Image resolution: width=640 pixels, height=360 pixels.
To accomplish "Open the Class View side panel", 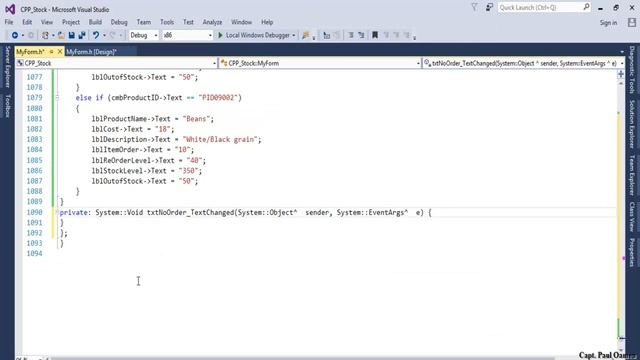I will (632, 217).
